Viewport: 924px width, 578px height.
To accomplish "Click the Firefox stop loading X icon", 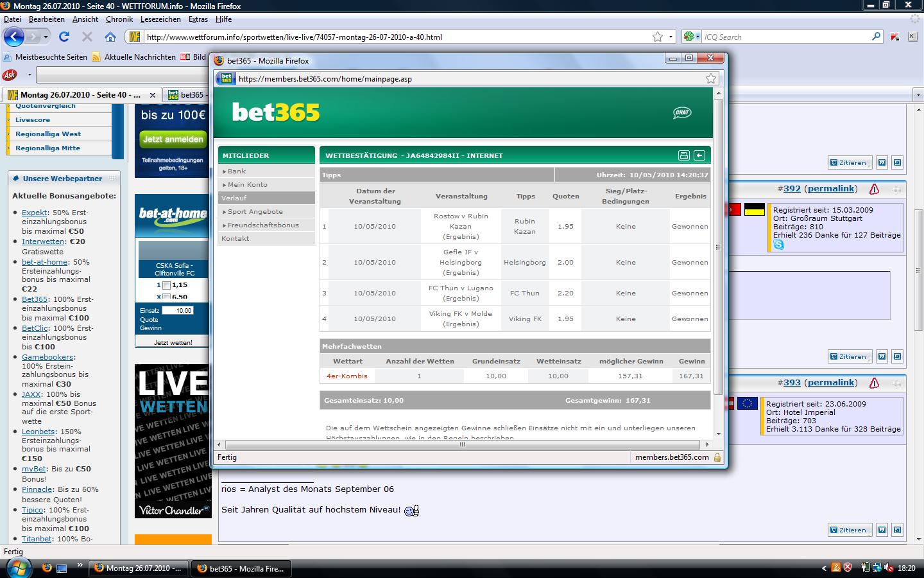I will 87,37.
